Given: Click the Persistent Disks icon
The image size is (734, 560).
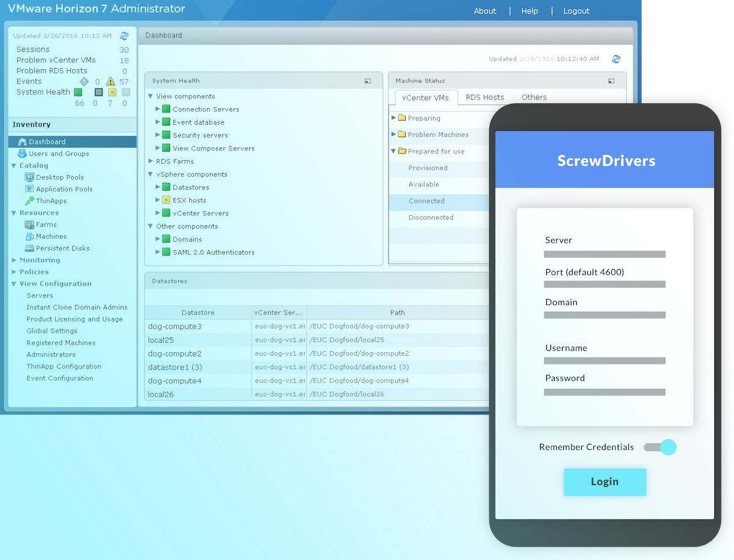Looking at the screenshot, I should (29, 248).
